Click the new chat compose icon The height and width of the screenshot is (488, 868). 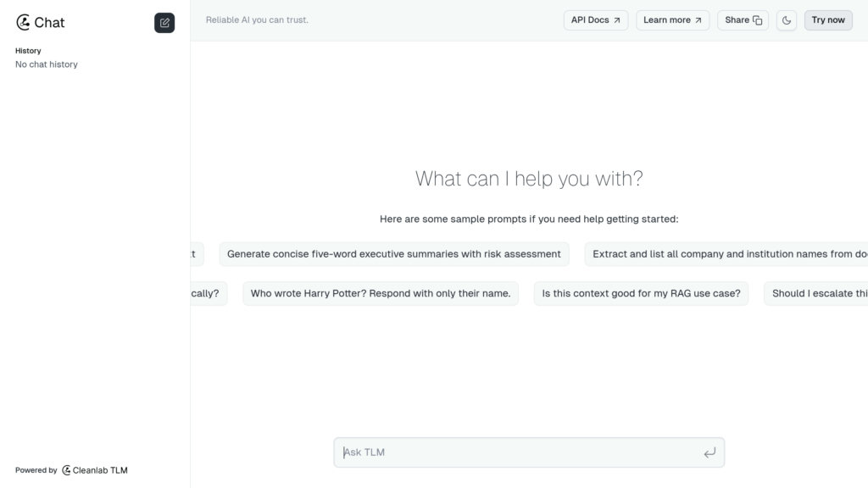point(164,23)
